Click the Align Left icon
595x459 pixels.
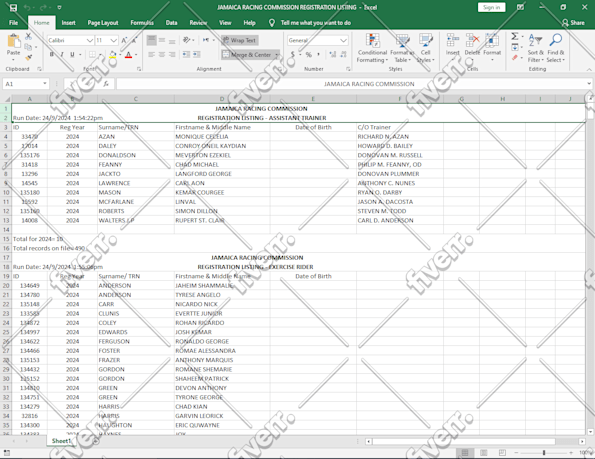(151, 55)
